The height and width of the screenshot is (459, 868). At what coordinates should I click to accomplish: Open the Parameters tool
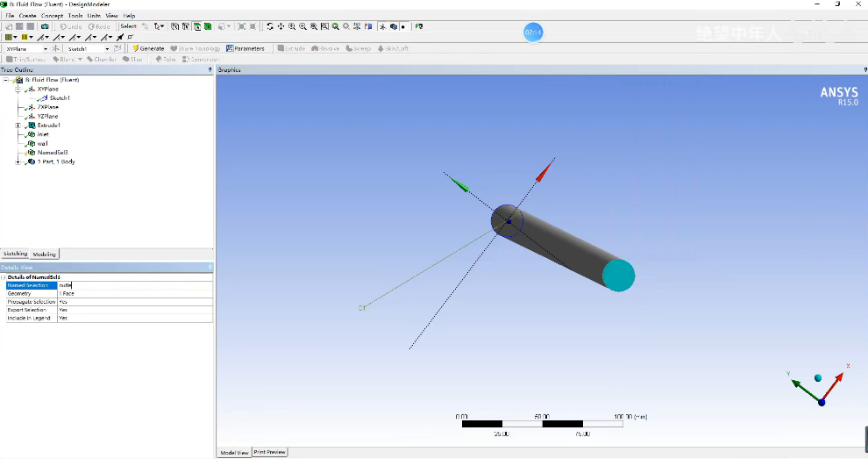245,49
